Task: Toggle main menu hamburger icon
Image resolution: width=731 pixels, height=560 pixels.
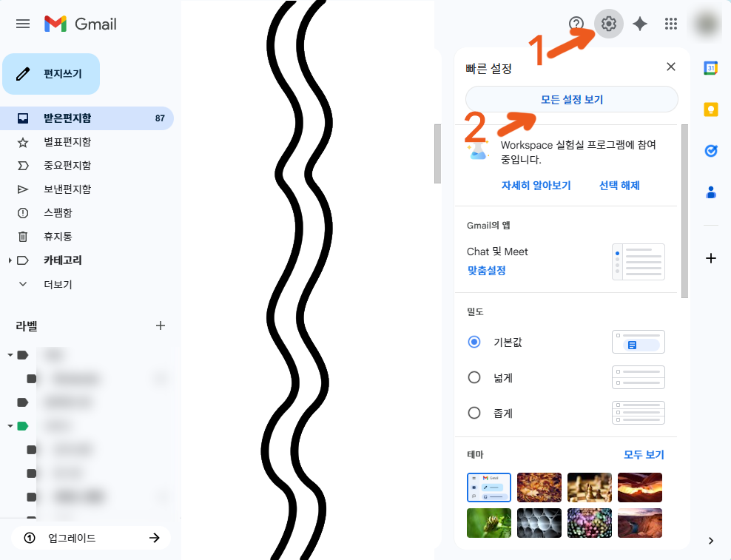Action: [x=23, y=24]
